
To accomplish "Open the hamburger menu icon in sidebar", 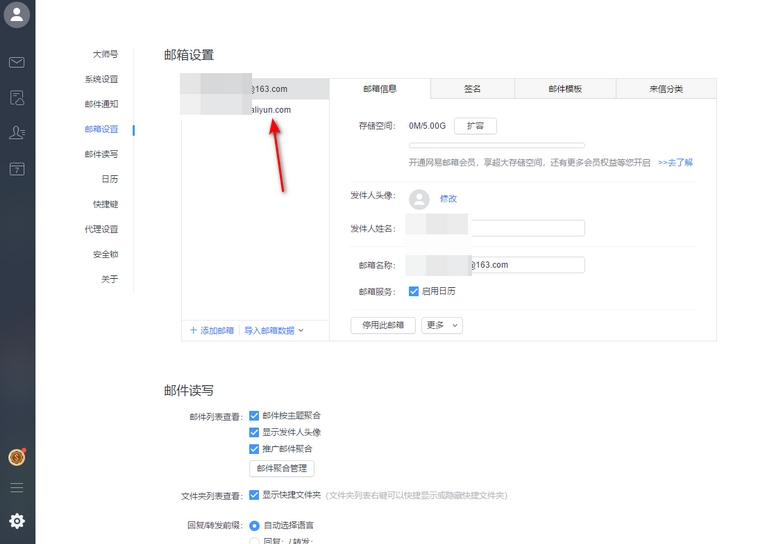I will tap(17, 488).
